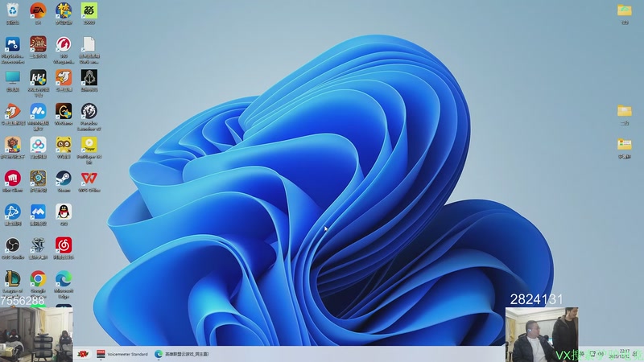Open Paradox Launcher shortcut
The width and height of the screenshot is (644, 362).
pyautogui.click(x=89, y=112)
